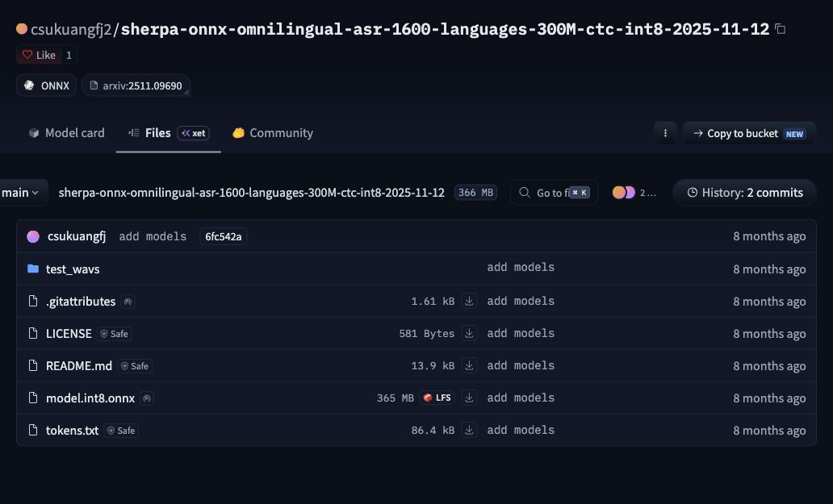Viewport: 833px width, 504px height.
Task: Open the like count of 1
Action: click(x=69, y=55)
